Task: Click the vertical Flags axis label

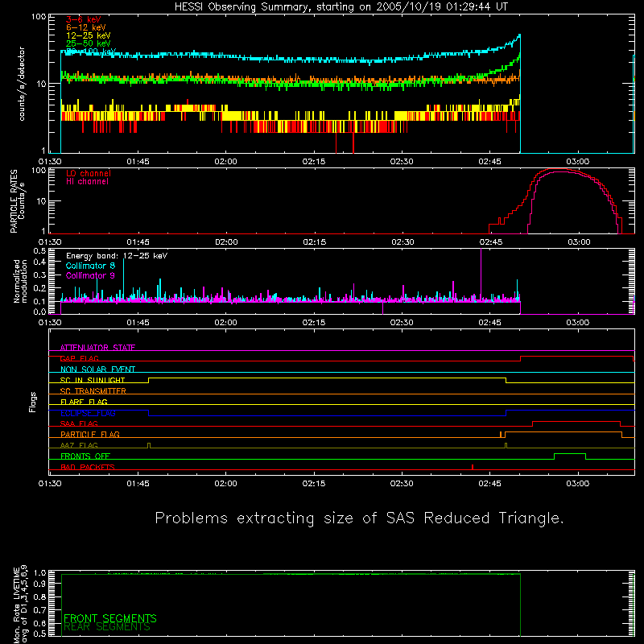Action: (x=33, y=402)
